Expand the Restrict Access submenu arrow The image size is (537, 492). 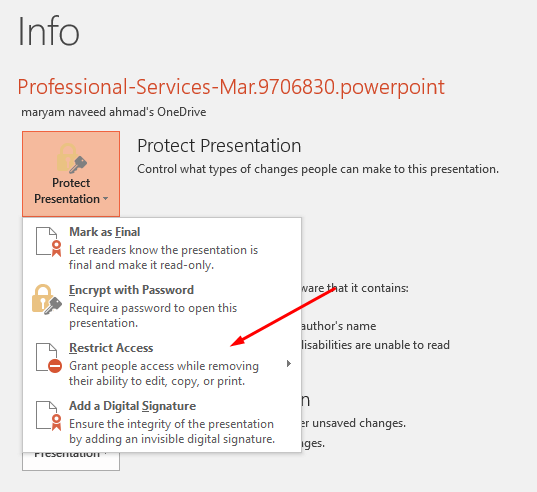coord(289,363)
